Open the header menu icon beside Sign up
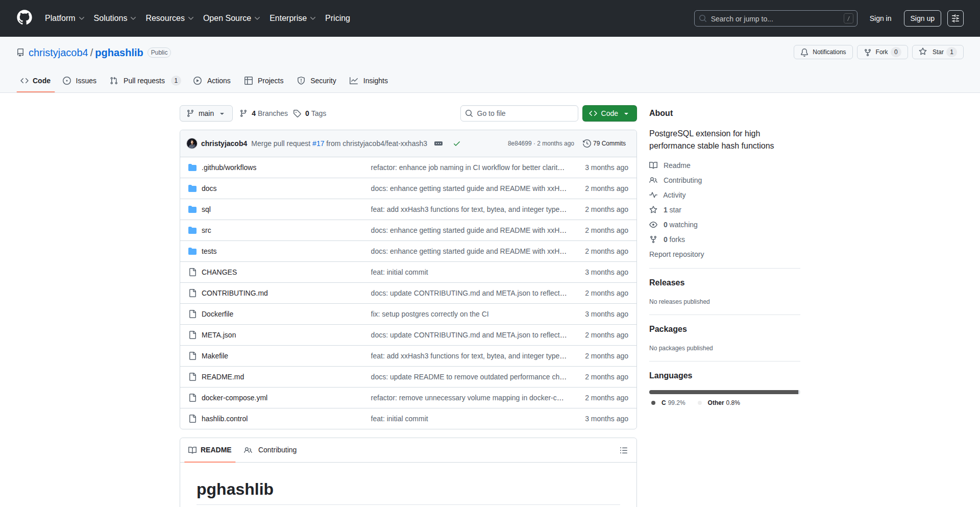Viewport: 980px width, 507px height. point(955,18)
